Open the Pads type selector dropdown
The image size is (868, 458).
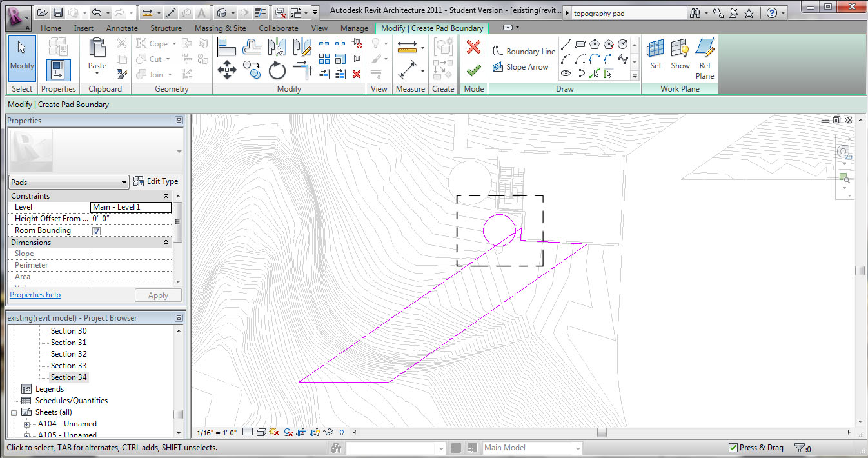pos(124,183)
